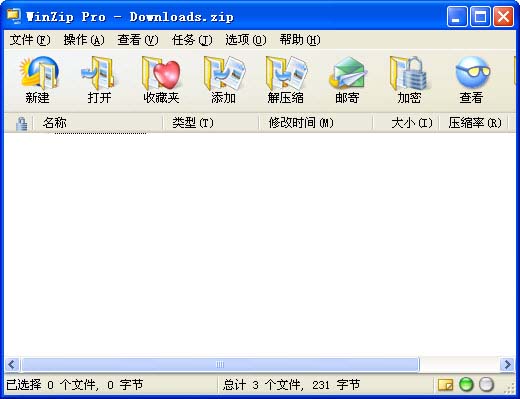Sort by 名称 column header

[99, 123]
